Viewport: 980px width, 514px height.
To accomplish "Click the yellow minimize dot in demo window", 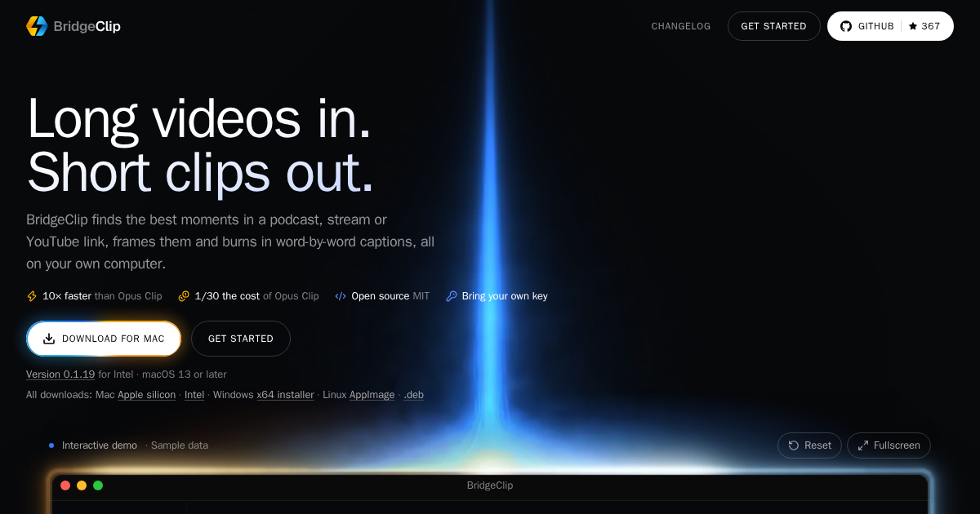I will point(82,485).
